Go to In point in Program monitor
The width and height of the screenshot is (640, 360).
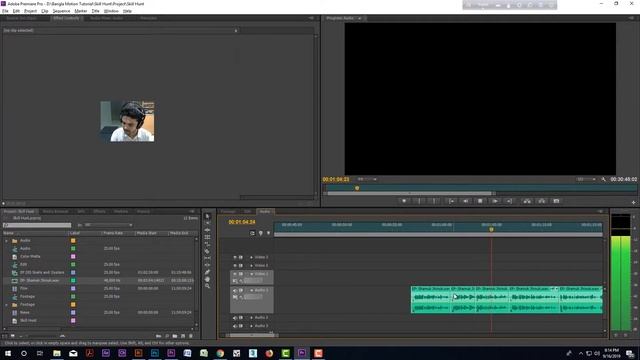(451, 201)
